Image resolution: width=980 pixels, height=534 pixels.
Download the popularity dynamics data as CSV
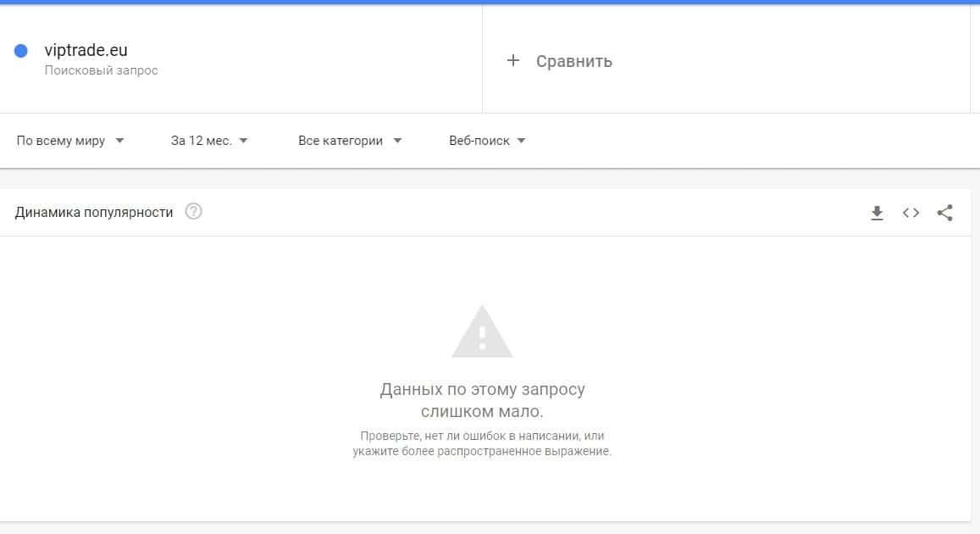[x=877, y=213]
